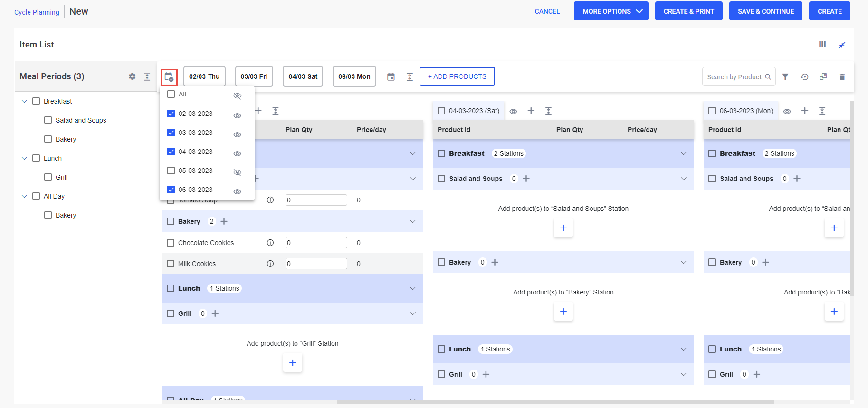This screenshot has width=868, height=408.
Task: Toggle visibility of 02-03-2023 in date list
Action: 238,115
